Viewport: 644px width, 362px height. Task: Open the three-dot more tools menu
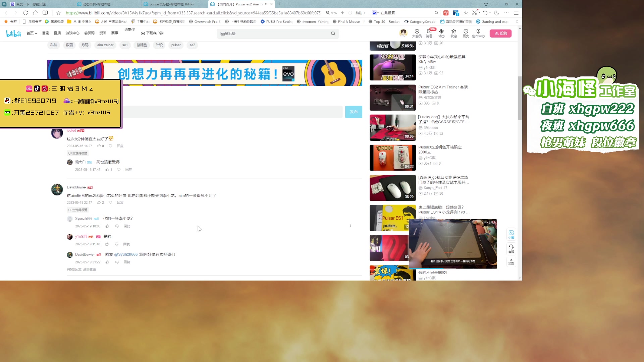pos(506,13)
